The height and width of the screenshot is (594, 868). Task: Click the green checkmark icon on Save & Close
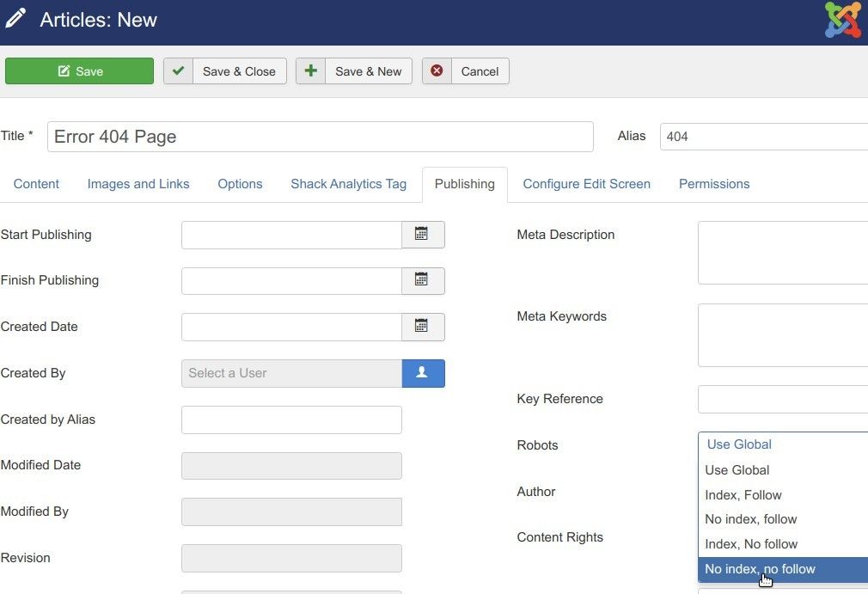[x=178, y=71]
